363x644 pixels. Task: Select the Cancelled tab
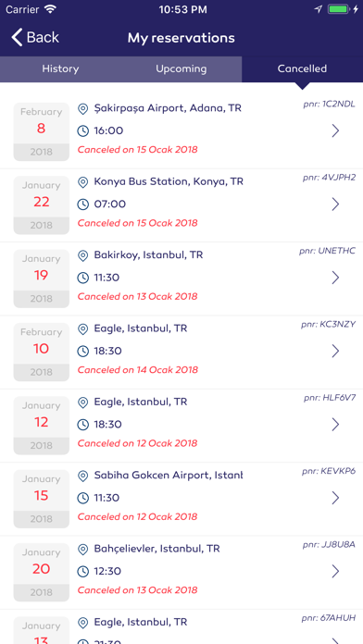tap(302, 69)
